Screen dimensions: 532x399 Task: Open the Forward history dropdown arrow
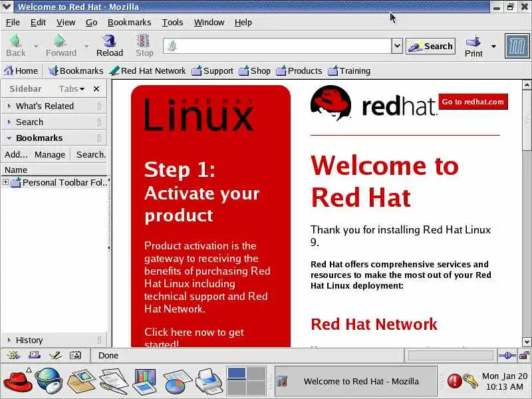pyautogui.click(x=86, y=46)
